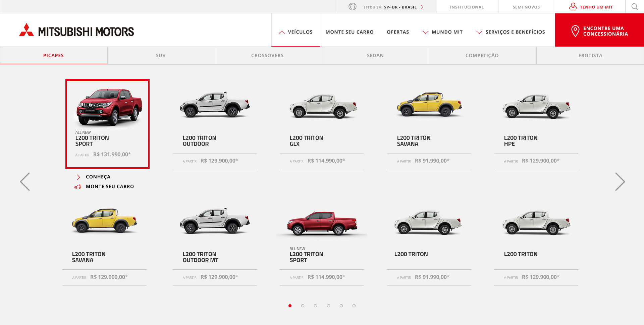Image resolution: width=644 pixels, height=325 pixels.
Task: Open the Picapes tab
Action: [54, 56]
